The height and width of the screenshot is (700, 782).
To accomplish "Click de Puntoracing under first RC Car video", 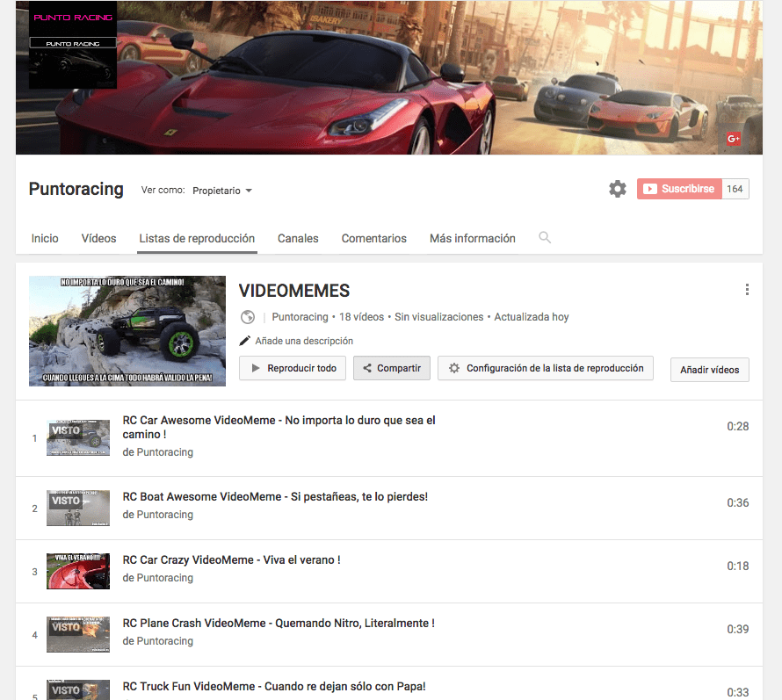I will (x=157, y=452).
